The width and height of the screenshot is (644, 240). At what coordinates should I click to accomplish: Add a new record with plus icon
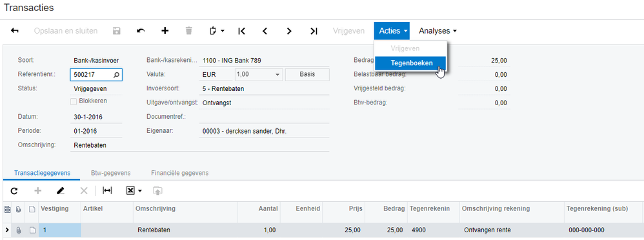pos(165,31)
